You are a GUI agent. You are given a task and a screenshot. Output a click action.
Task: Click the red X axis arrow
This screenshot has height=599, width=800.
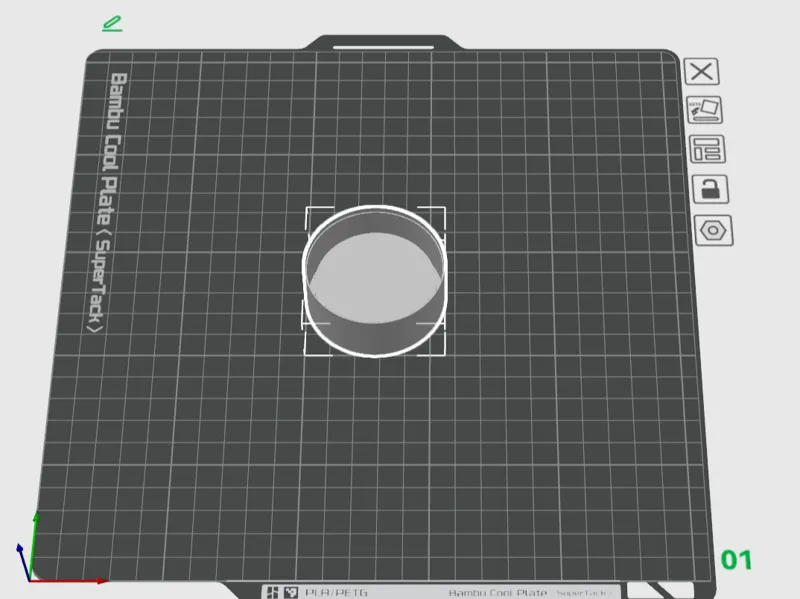(x=69, y=581)
